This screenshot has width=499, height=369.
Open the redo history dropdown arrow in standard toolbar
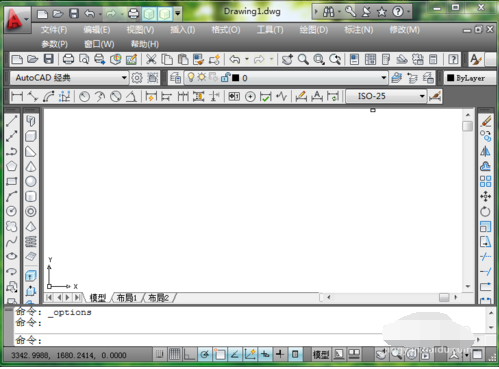pos(271,60)
